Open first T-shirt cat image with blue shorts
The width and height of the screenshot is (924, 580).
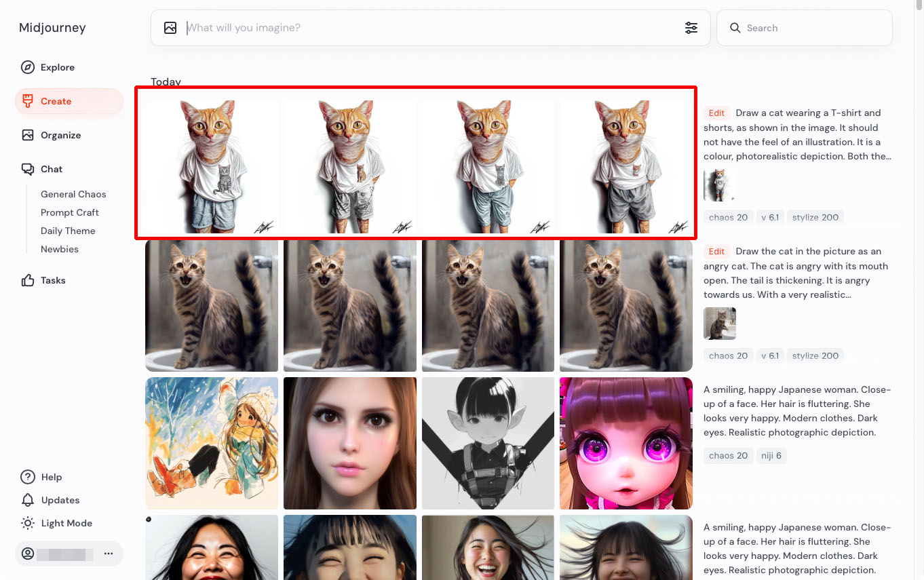[x=212, y=167]
